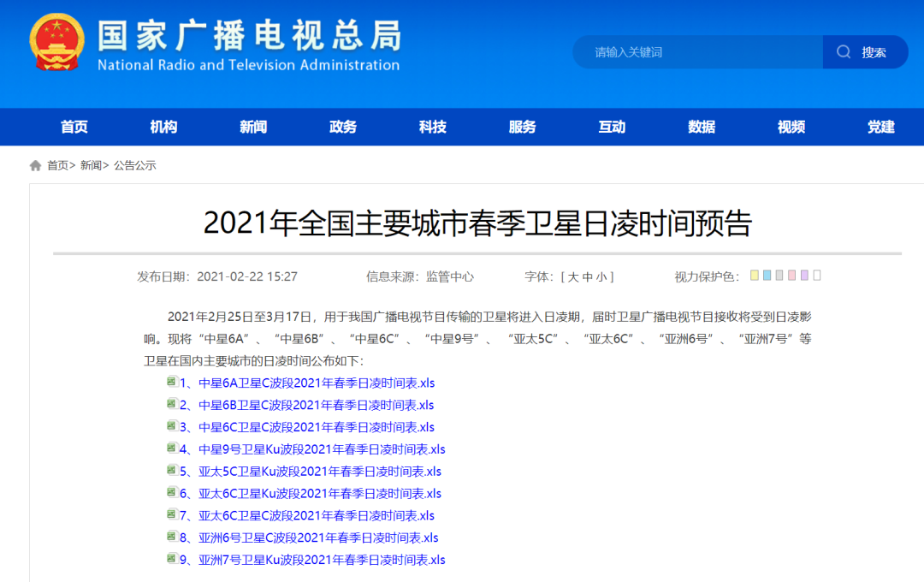The width and height of the screenshot is (924, 582).
Task: Go to 首页 in breadcrumb
Action: coord(58,166)
